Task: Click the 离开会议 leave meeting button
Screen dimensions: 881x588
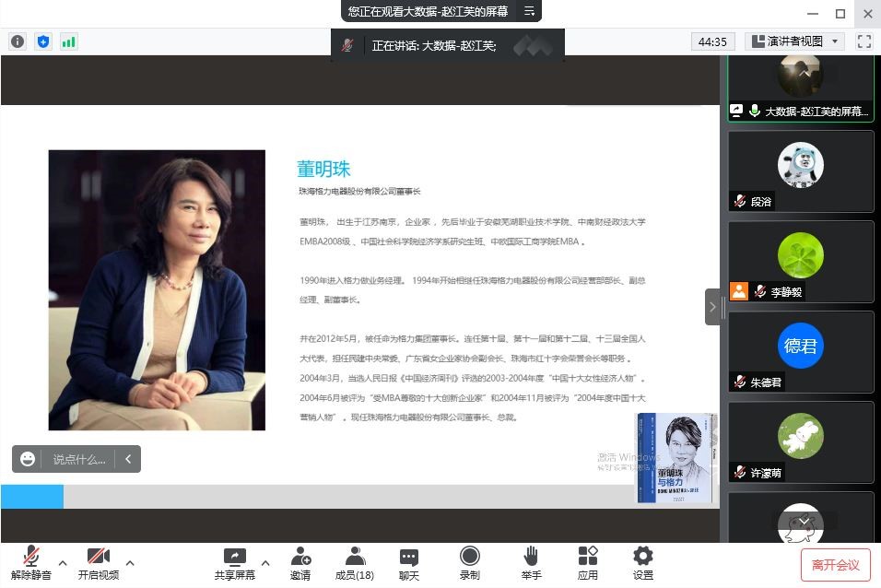Action: pos(835,564)
